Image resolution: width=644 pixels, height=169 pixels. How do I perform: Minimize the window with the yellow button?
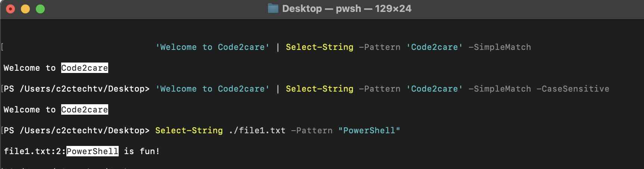(25, 9)
